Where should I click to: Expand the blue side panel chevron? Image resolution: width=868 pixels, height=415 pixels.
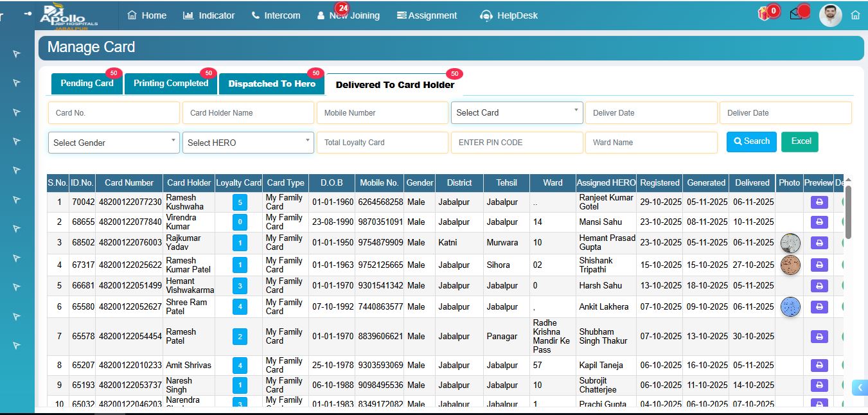(x=860, y=387)
